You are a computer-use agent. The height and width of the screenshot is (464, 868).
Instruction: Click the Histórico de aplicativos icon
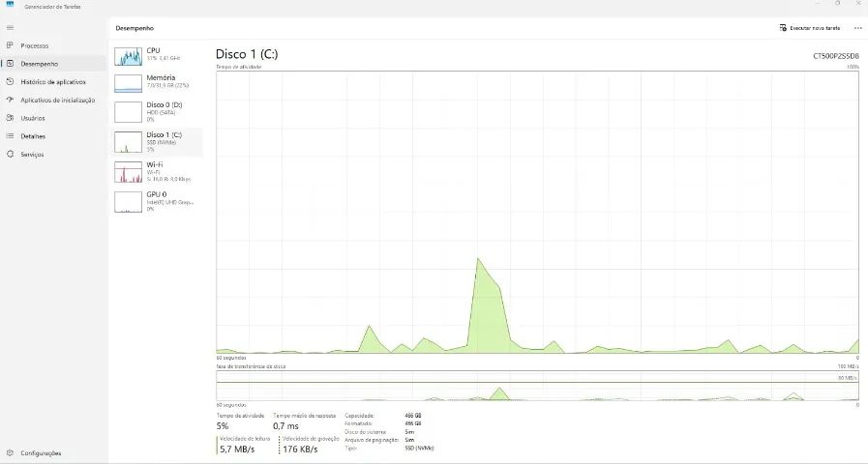(x=10, y=81)
